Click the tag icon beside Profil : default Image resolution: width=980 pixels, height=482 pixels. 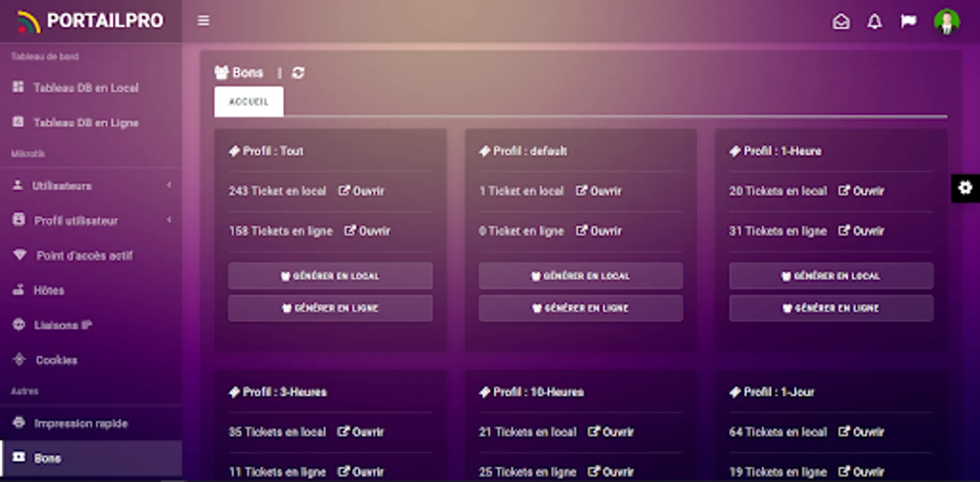click(484, 151)
